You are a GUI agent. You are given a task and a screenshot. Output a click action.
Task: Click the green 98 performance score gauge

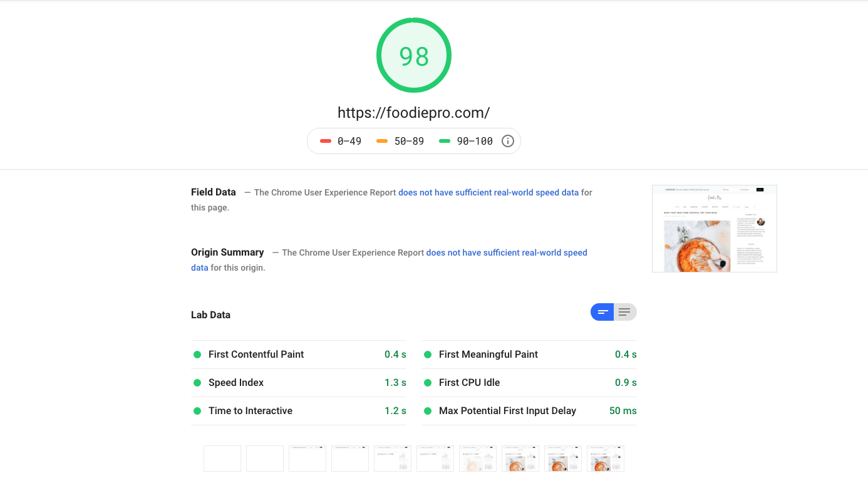pyautogui.click(x=413, y=56)
